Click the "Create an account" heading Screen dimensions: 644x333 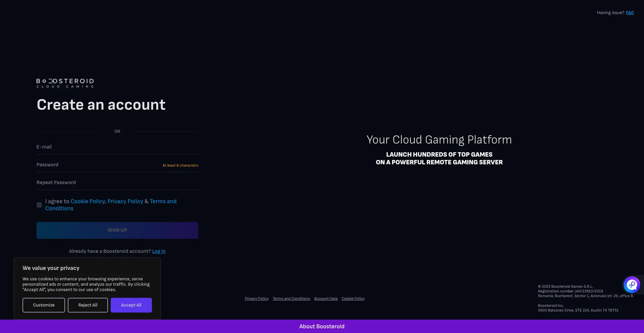pos(101,105)
